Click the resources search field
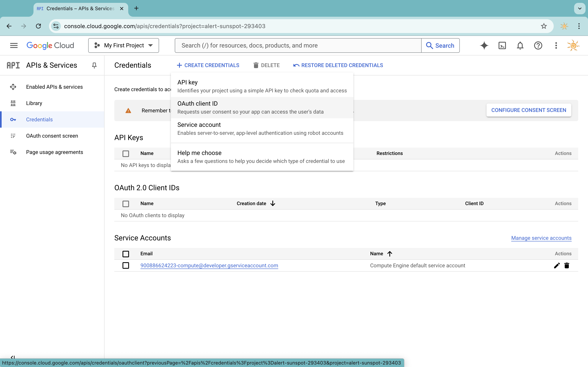Viewport: 588px width, 367px height. [298, 45]
